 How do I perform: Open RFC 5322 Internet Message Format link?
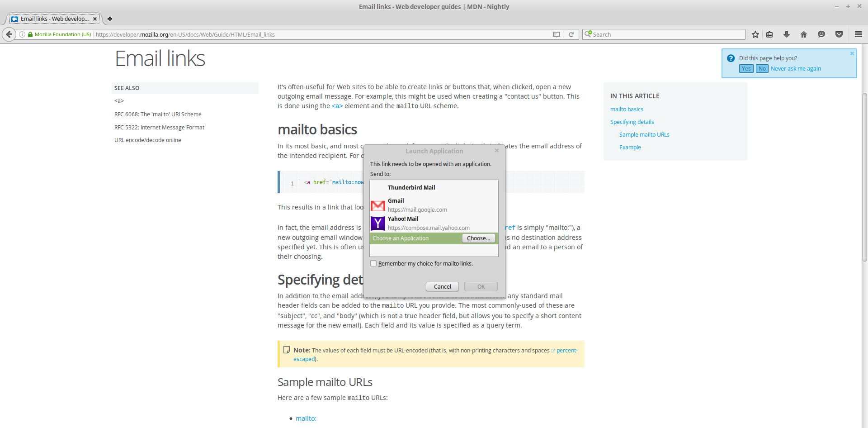[159, 128]
